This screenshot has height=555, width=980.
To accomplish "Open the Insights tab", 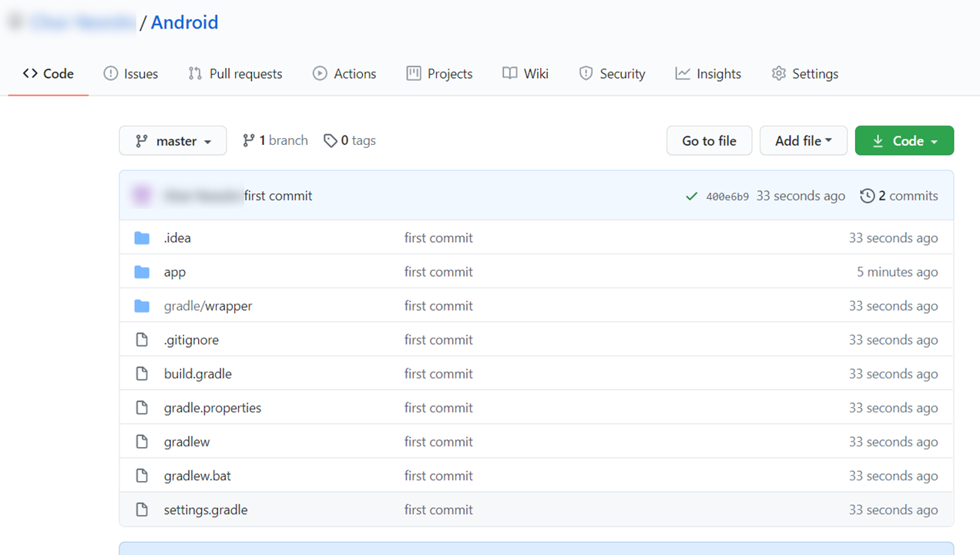I will tap(709, 74).
